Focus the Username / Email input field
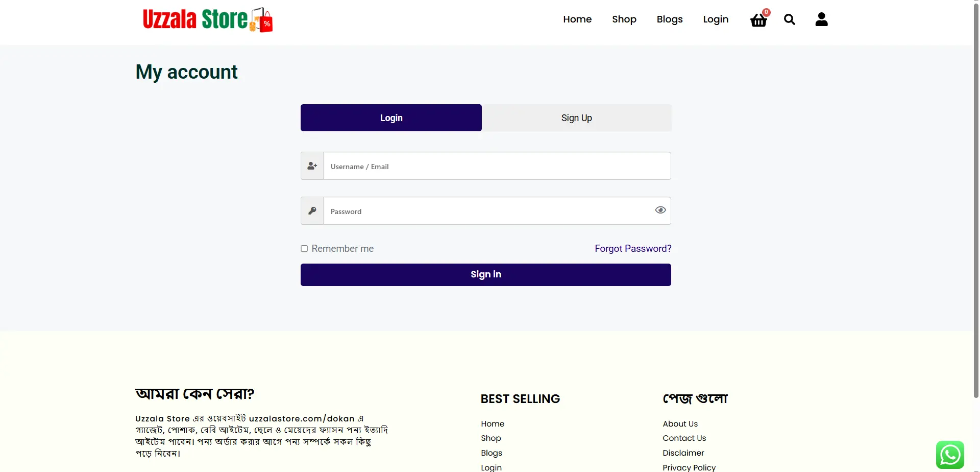The height and width of the screenshot is (472, 980). (x=496, y=166)
